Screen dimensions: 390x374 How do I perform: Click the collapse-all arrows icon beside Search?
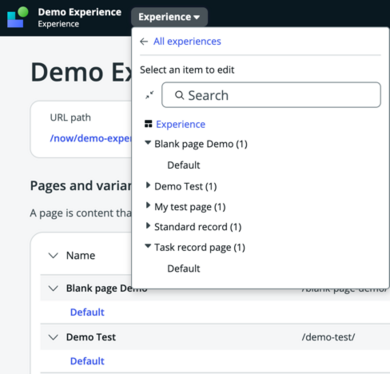tap(150, 95)
